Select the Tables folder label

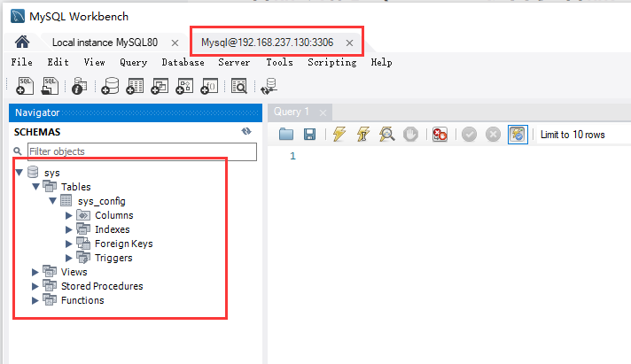pyautogui.click(x=75, y=187)
